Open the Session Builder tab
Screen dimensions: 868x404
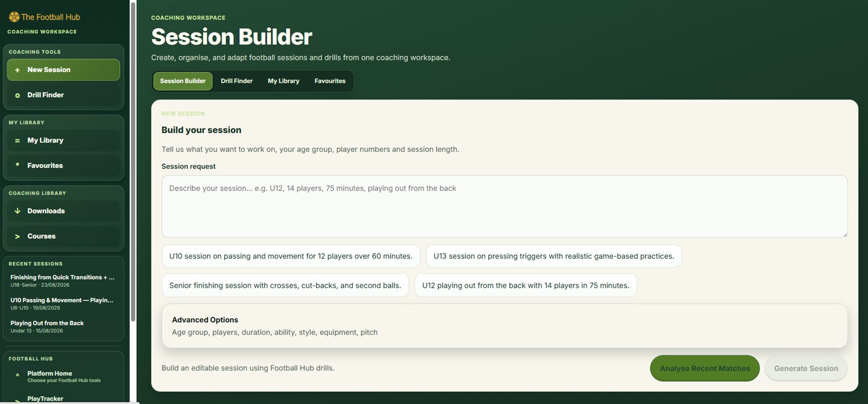[x=183, y=81]
